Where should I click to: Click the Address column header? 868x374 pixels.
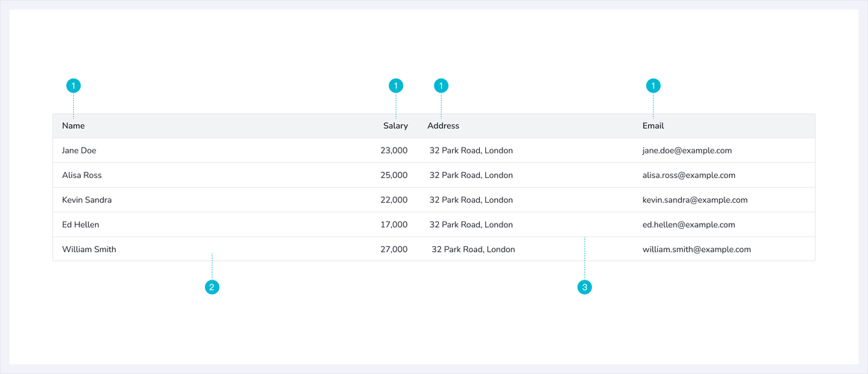pyautogui.click(x=443, y=126)
